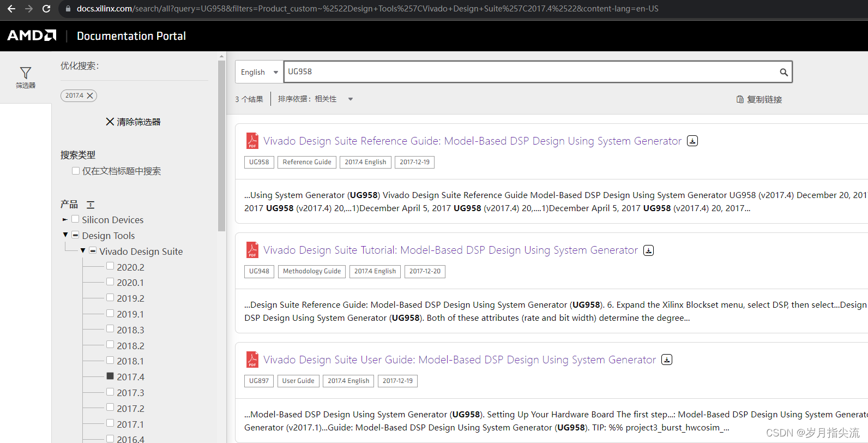Click Documentation Portal title
Image resolution: width=868 pixels, height=443 pixels.
click(131, 36)
